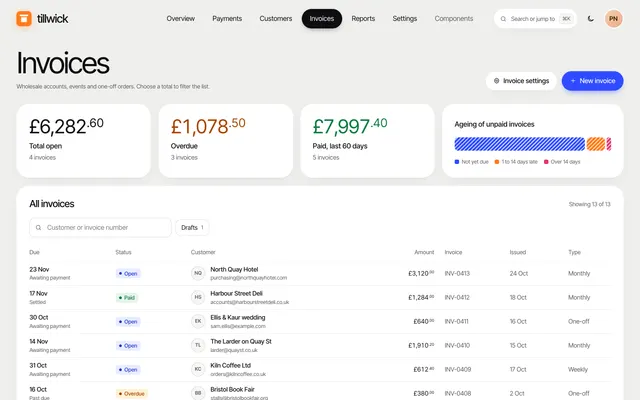Click the Overdue badge for Bristol Book Fair

click(x=131, y=393)
